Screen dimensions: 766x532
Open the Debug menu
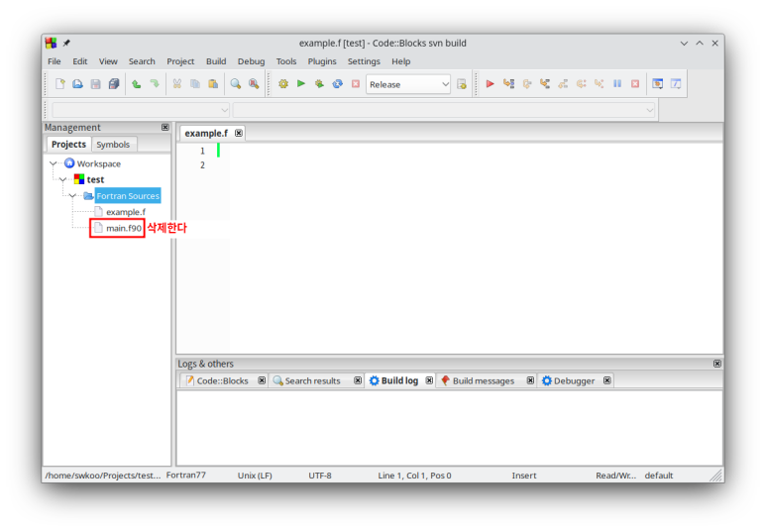click(251, 61)
